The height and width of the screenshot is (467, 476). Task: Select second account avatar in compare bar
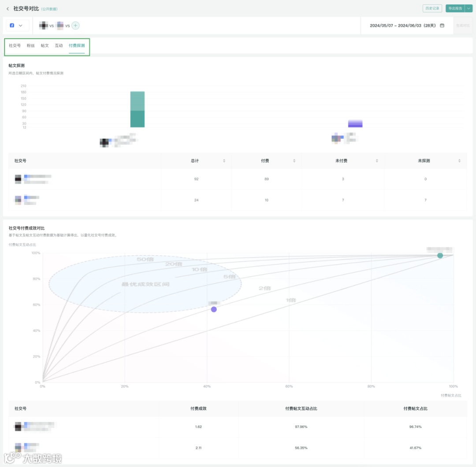tap(60, 26)
